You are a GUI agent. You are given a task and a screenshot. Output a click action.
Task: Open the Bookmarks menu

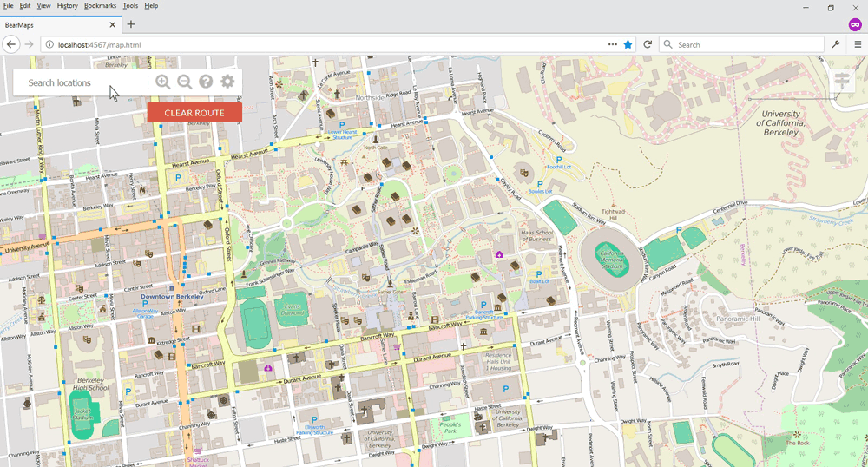pos(100,5)
